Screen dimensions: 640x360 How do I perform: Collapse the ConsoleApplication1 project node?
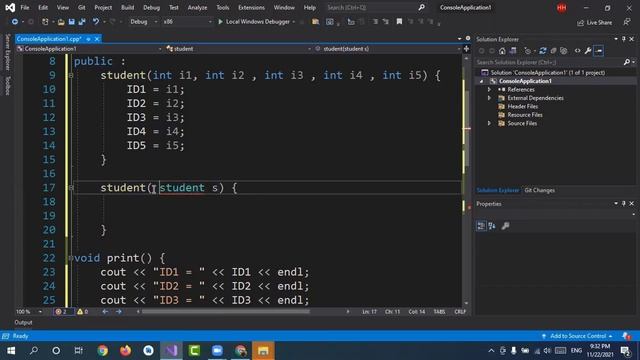click(482, 81)
